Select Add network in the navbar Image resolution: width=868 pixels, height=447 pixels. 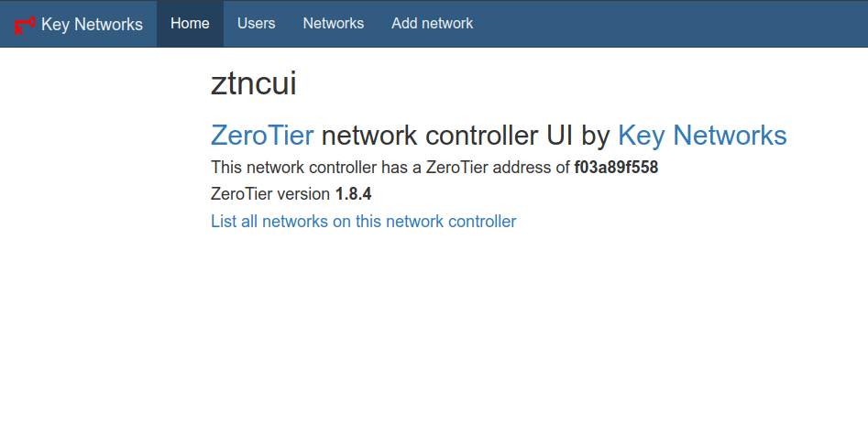coord(432,24)
